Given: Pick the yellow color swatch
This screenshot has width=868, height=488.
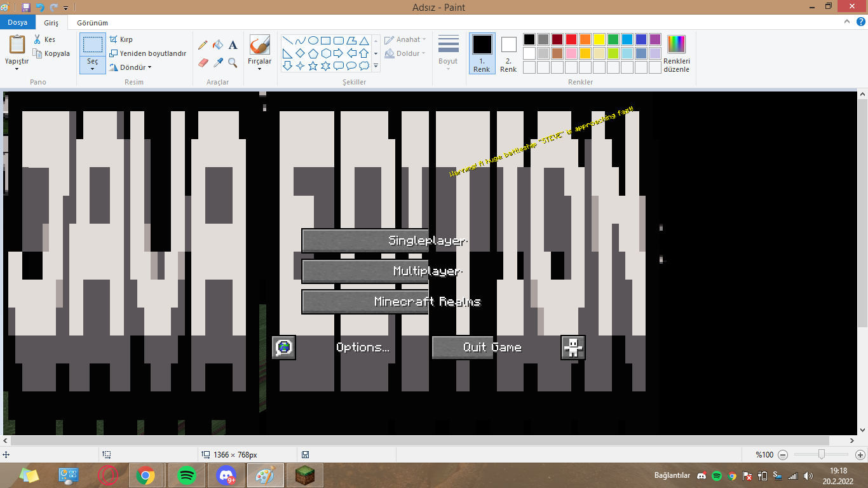Looking at the screenshot, I should coord(599,39).
